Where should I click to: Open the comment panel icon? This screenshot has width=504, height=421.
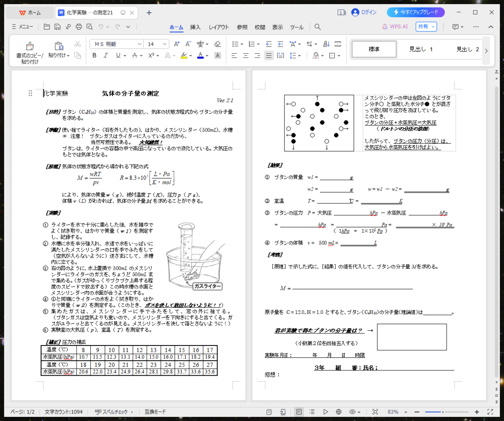pos(455,27)
